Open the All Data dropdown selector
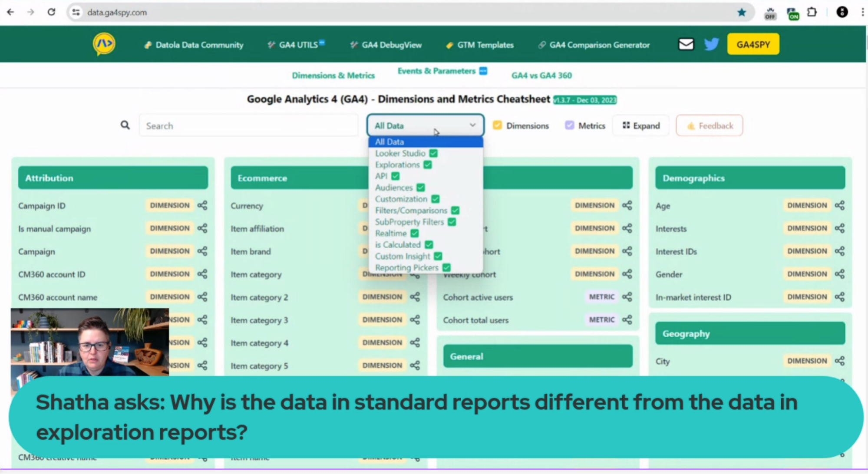868x474 pixels. coord(425,125)
